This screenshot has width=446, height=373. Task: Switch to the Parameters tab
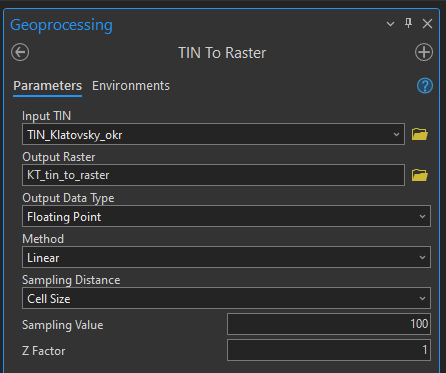(47, 86)
